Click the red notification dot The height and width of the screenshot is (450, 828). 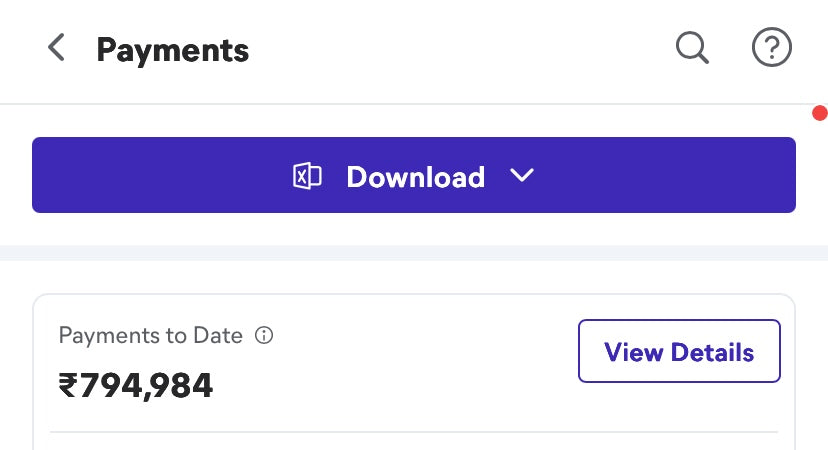point(820,113)
